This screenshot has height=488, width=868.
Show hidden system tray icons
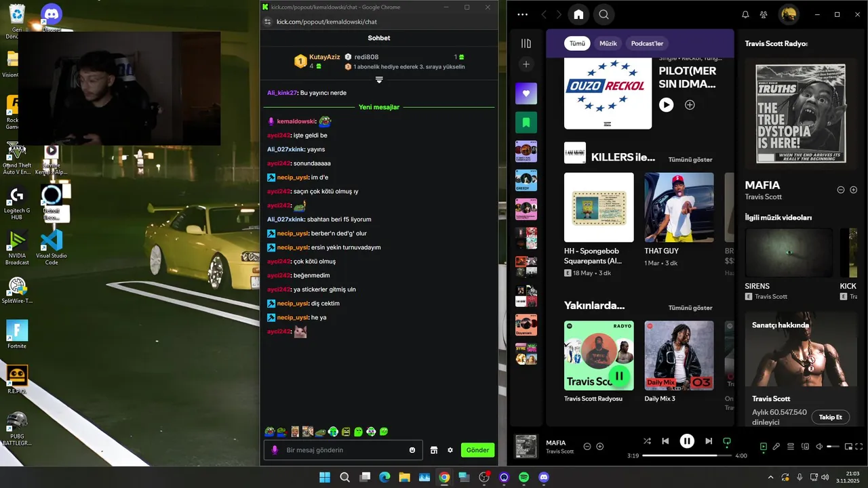tap(770, 477)
